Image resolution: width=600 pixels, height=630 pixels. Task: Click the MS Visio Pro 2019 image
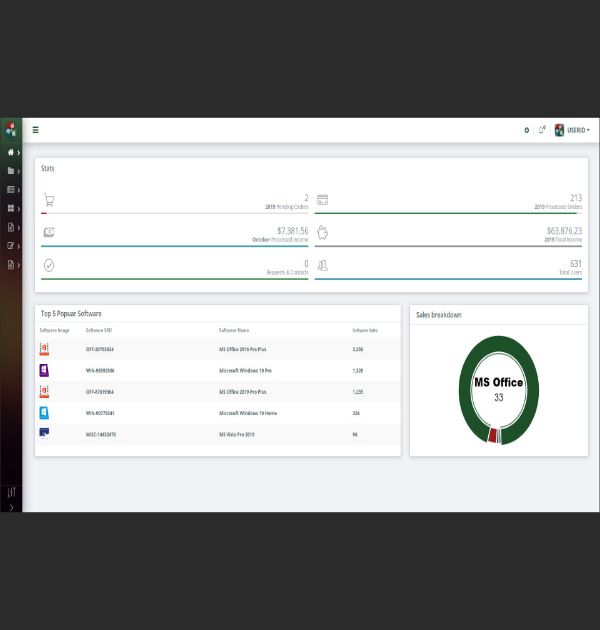[44, 433]
